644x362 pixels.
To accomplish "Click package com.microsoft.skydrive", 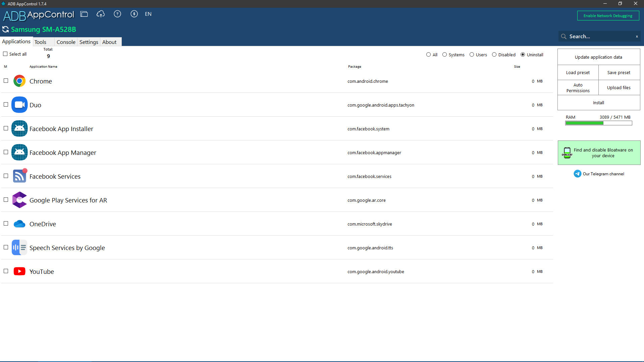I will pos(370,224).
